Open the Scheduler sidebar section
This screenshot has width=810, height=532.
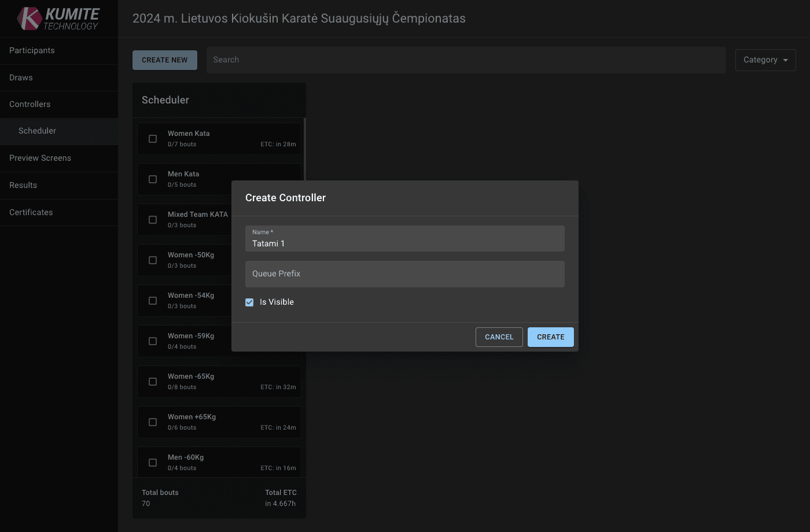click(x=37, y=131)
